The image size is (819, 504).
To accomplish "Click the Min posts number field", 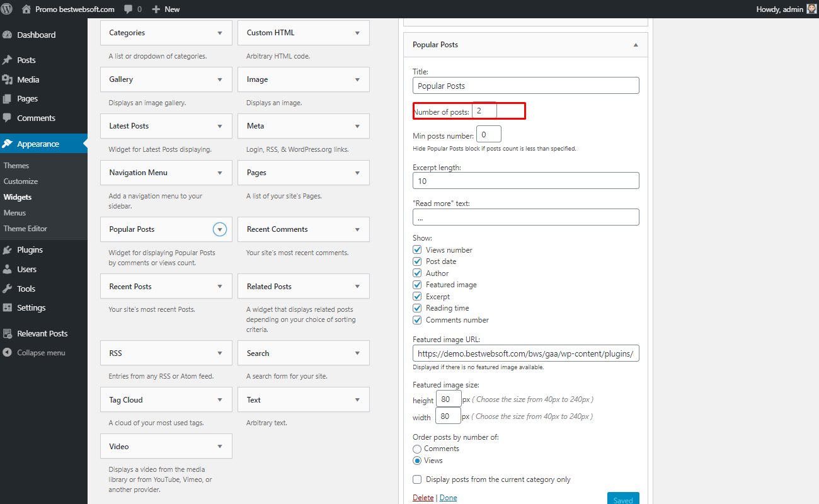I will pos(489,134).
